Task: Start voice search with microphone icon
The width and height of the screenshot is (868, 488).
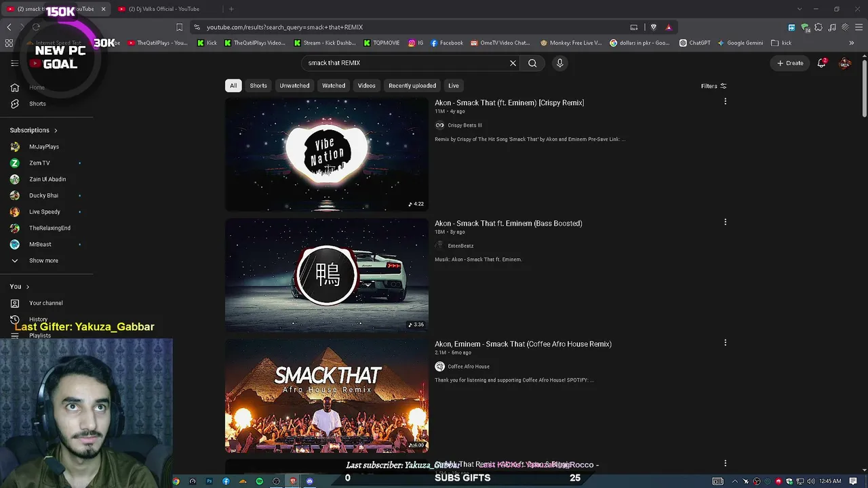Action: (x=559, y=63)
